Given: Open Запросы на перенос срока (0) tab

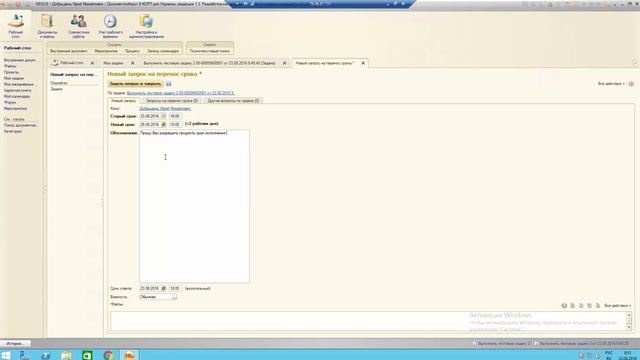Looking at the screenshot, I should tap(171, 100).
